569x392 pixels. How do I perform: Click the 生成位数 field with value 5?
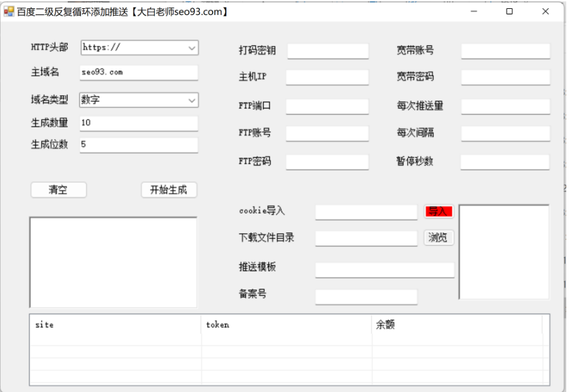pyautogui.click(x=139, y=144)
